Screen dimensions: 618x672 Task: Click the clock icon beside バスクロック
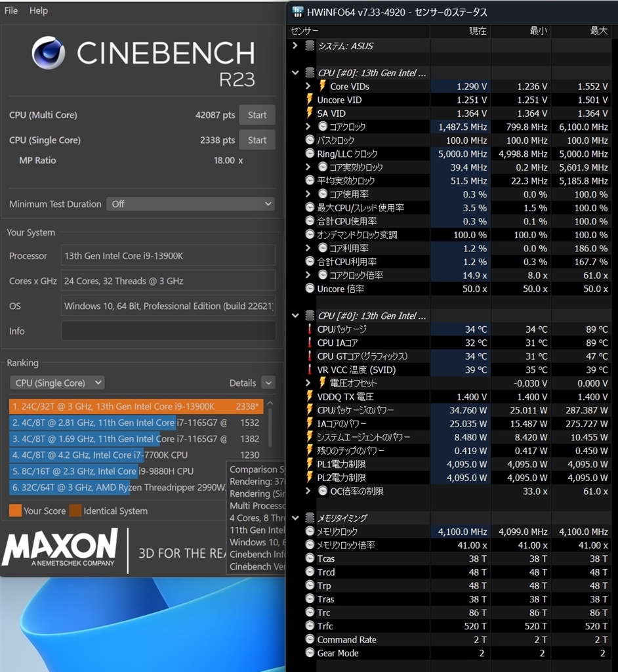[310, 140]
